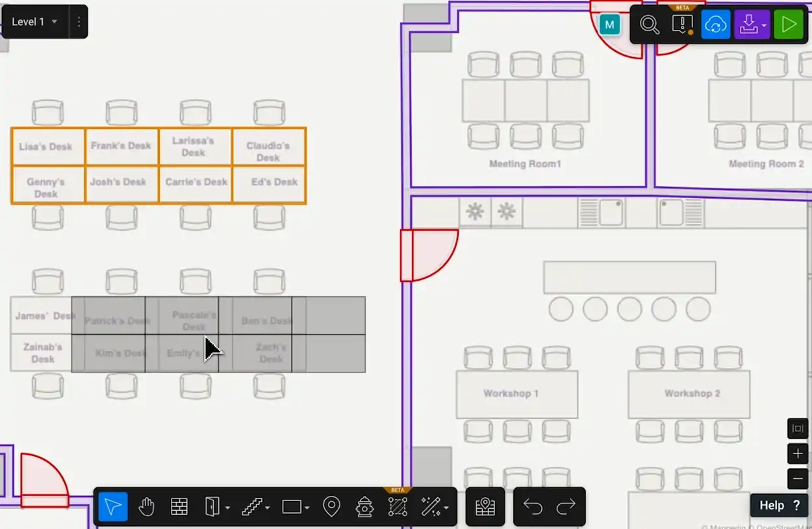Start preview with green play button
Image resolution: width=812 pixels, height=529 pixels.
tap(789, 25)
